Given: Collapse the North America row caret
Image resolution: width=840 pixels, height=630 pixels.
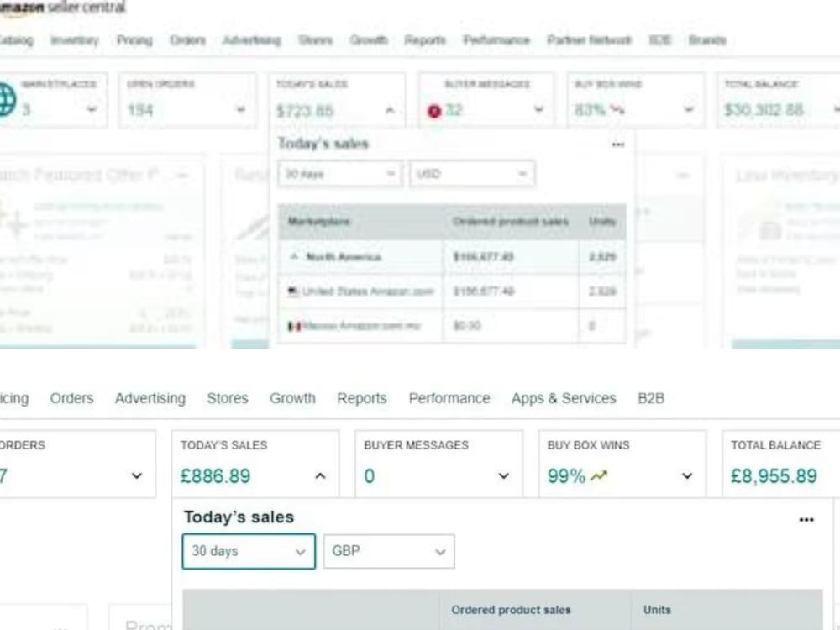Looking at the screenshot, I should [x=294, y=256].
